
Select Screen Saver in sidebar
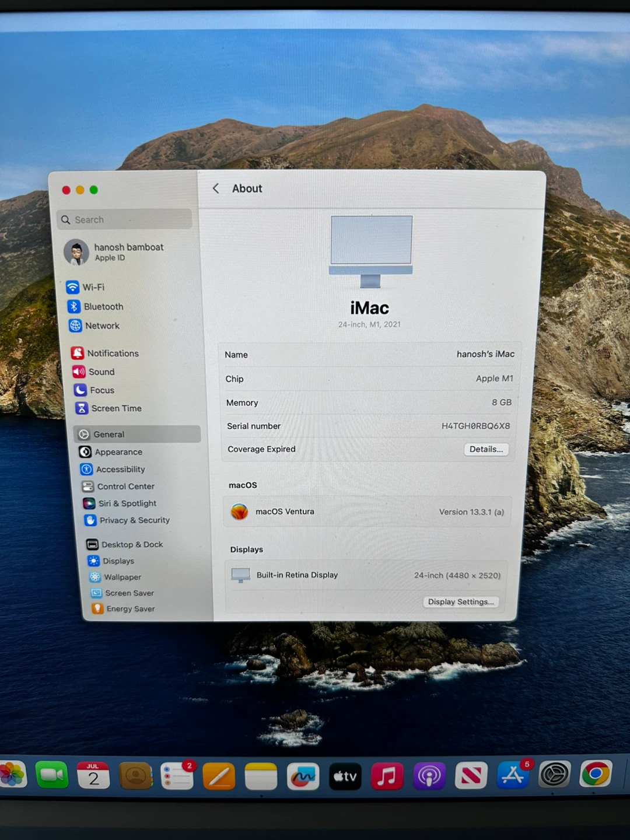tap(122, 593)
